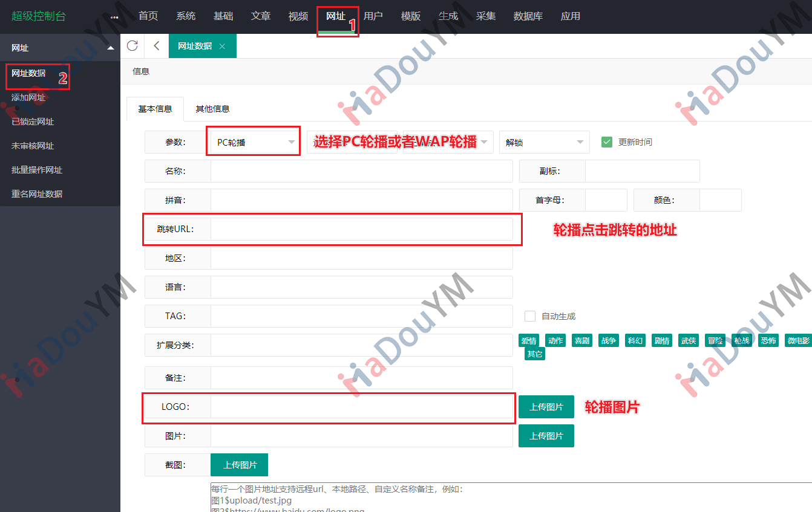This screenshot has width=812, height=512.
Task: Click the refresh icon beside the tabs
Action: (x=133, y=46)
